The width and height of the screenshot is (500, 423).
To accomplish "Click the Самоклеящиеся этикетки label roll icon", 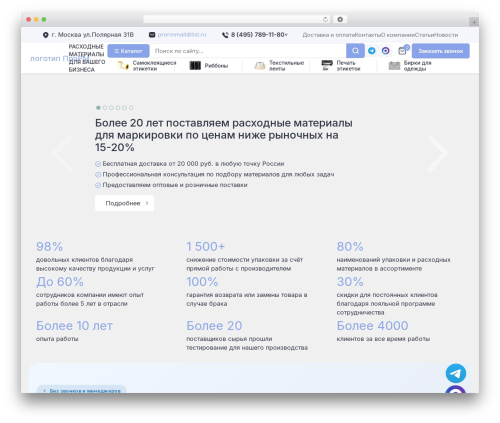I will [x=123, y=65].
